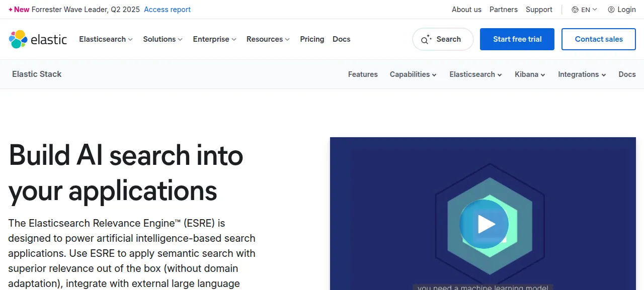Open the Solutions dropdown

pos(163,39)
